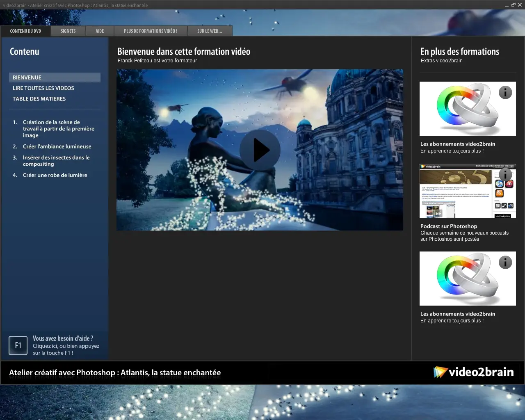Open the last abonnements video2brain thumbnail

click(x=468, y=278)
